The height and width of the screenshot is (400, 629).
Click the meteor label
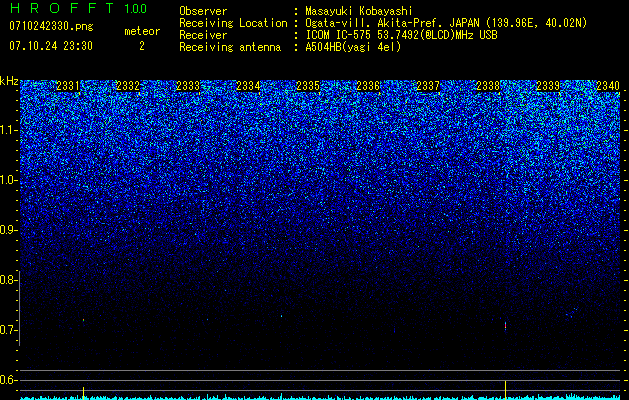click(142, 31)
